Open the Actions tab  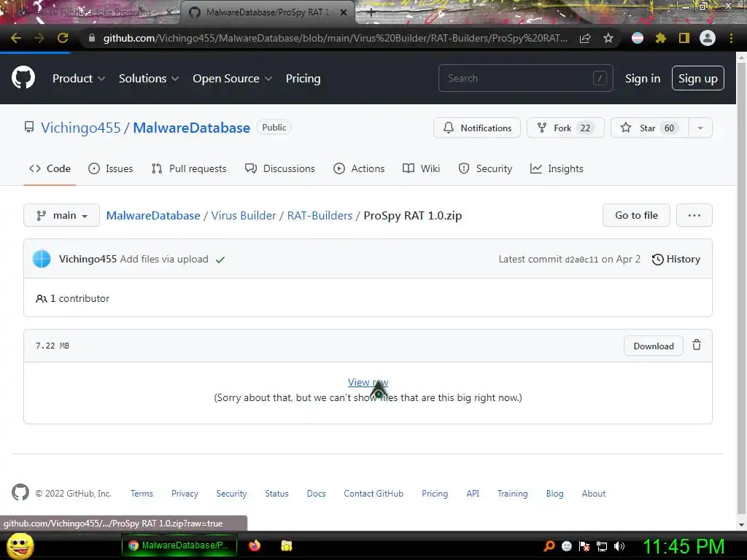(359, 168)
